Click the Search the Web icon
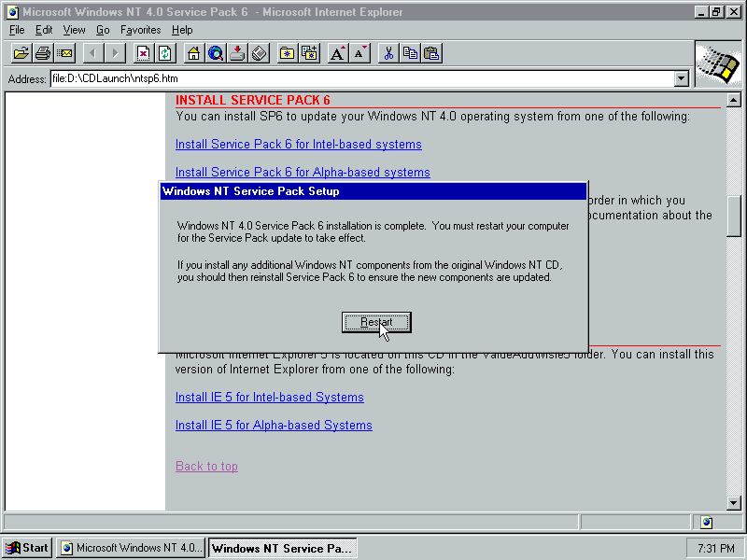The width and height of the screenshot is (747, 560). [x=216, y=53]
